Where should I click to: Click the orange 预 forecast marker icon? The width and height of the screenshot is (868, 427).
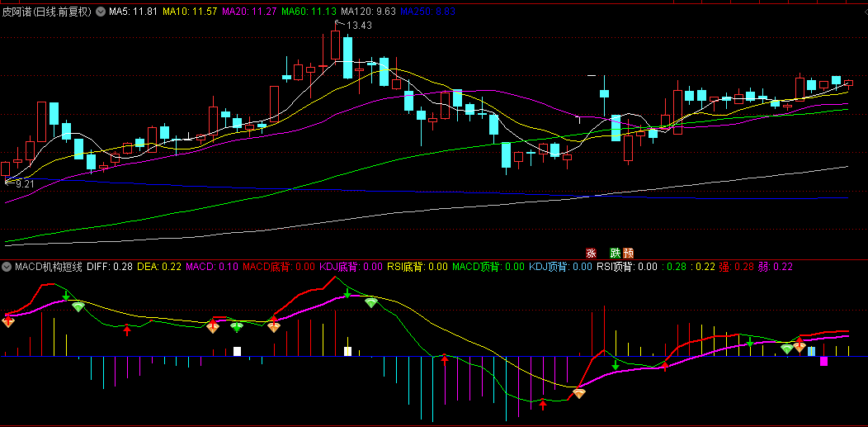coord(628,253)
